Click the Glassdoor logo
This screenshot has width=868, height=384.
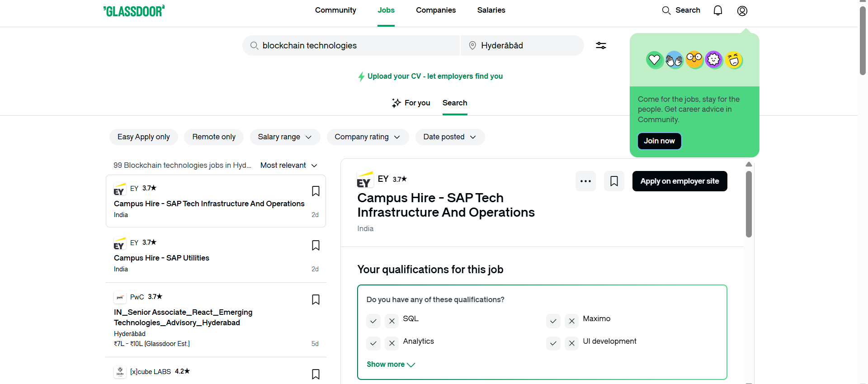(x=134, y=11)
